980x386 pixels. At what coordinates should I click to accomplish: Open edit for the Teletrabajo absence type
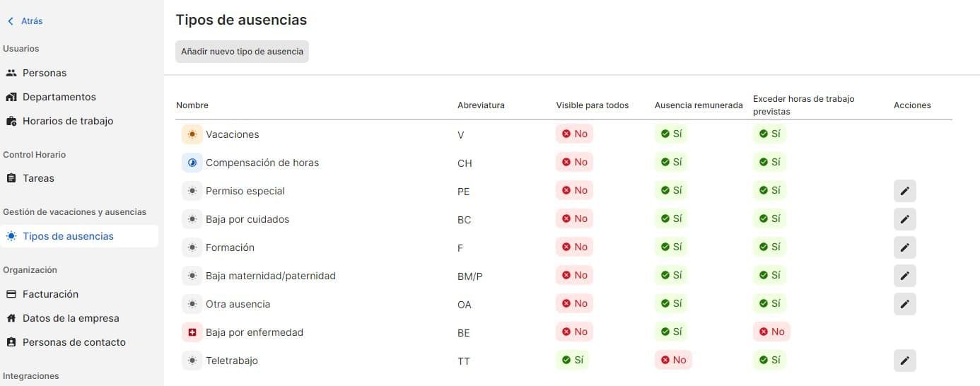tap(904, 361)
